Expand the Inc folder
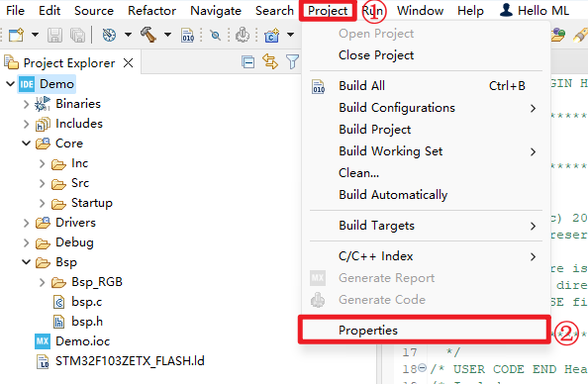This screenshot has height=384, width=588. 42,163
